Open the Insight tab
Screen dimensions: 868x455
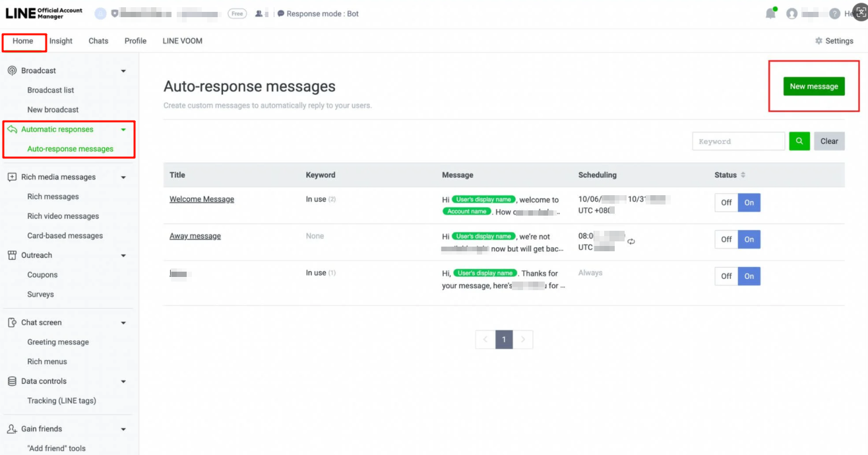61,41
